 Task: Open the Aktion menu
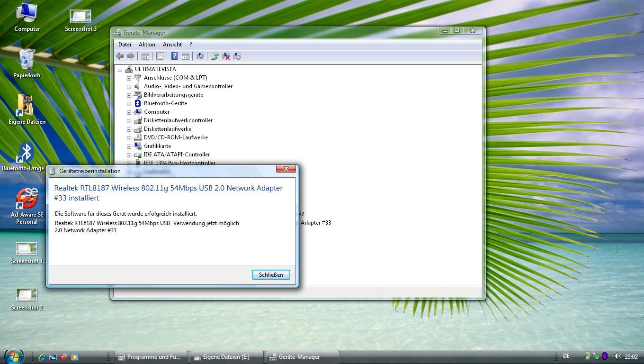147,45
